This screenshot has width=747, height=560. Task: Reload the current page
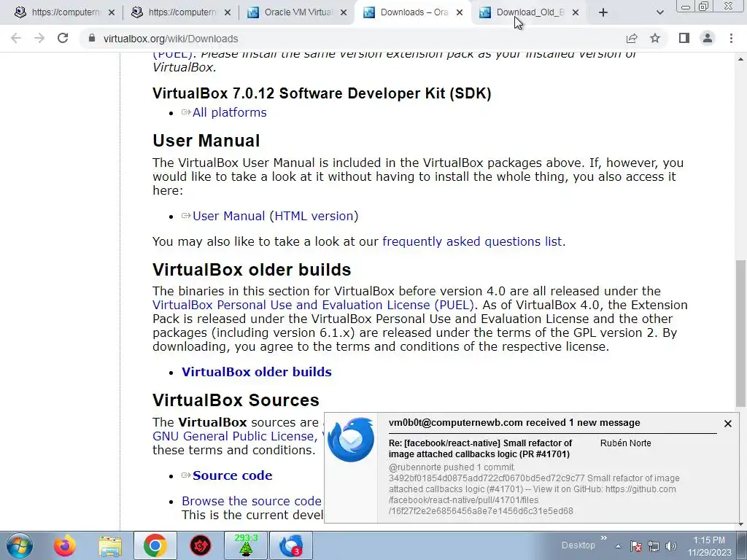coord(63,38)
